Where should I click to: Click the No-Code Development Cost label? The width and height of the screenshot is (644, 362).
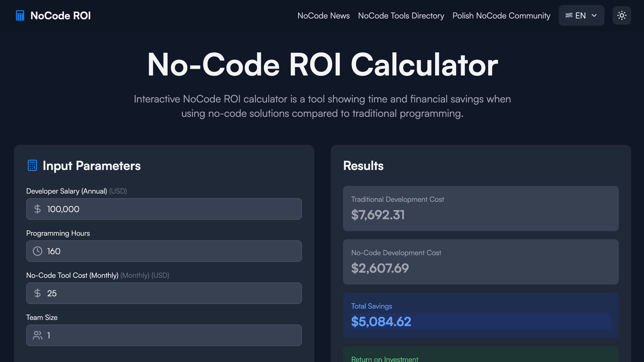396,253
